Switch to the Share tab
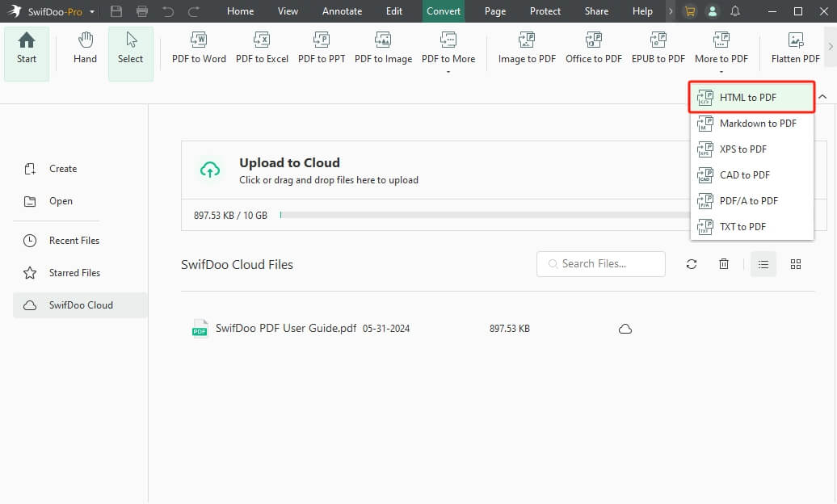 coord(596,11)
